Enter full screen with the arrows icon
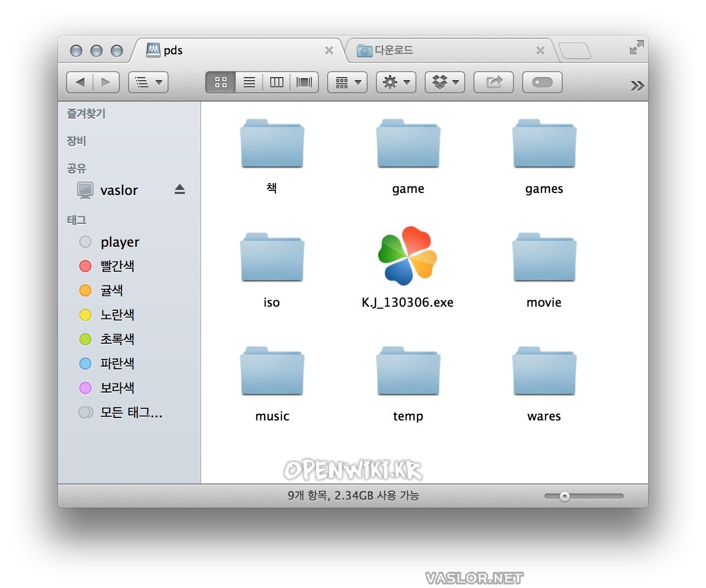Image resolution: width=706 pixels, height=588 pixels. [636, 48]
